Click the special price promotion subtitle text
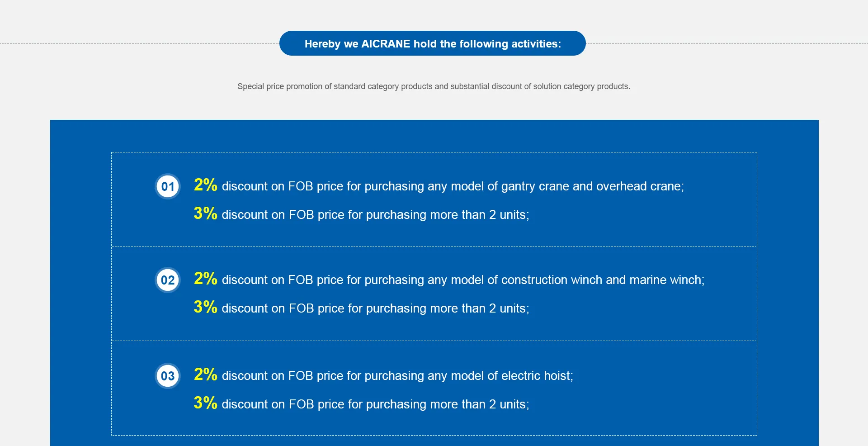 434,86
